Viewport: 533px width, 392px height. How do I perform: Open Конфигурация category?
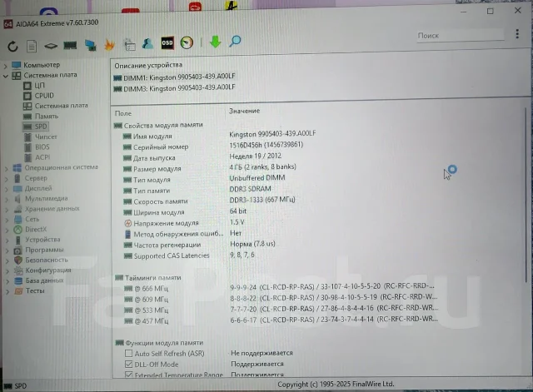tap(42, 270)
